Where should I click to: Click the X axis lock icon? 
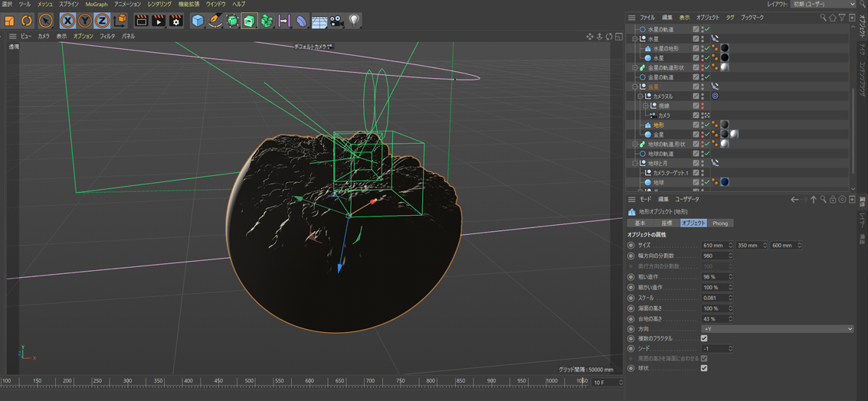67,21
